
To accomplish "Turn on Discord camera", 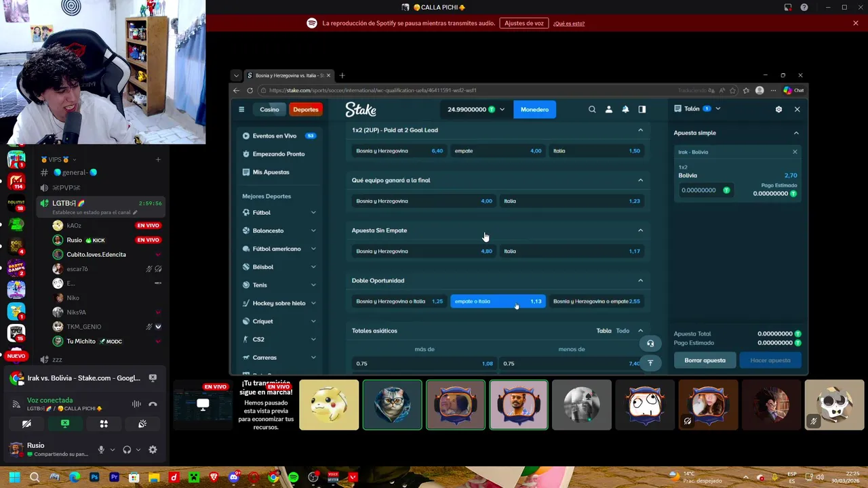I will [26, 424].
